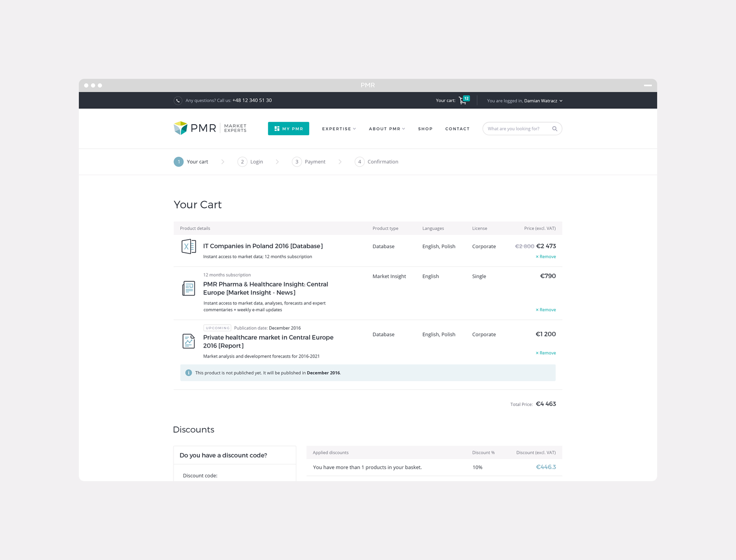Viewport: 736px width, 560px height.
Task: Click the My PMR button
Action: (x=289, y=129)
